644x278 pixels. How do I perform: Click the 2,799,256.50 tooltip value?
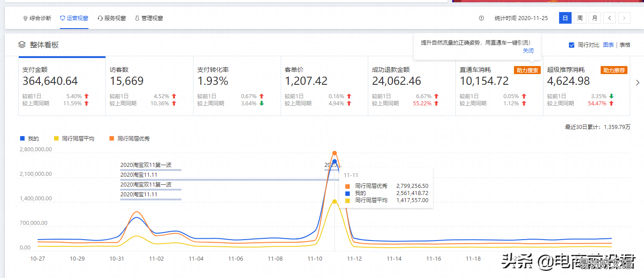(412, 186)
